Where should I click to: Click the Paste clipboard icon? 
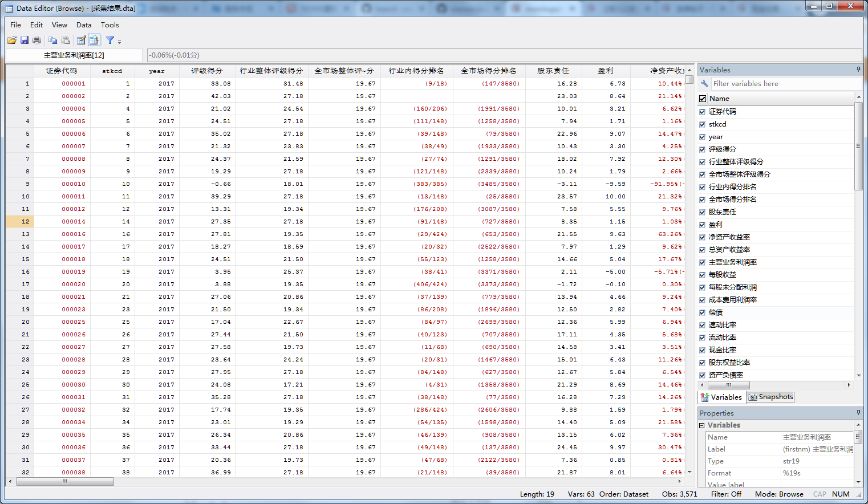click(66, 40)
